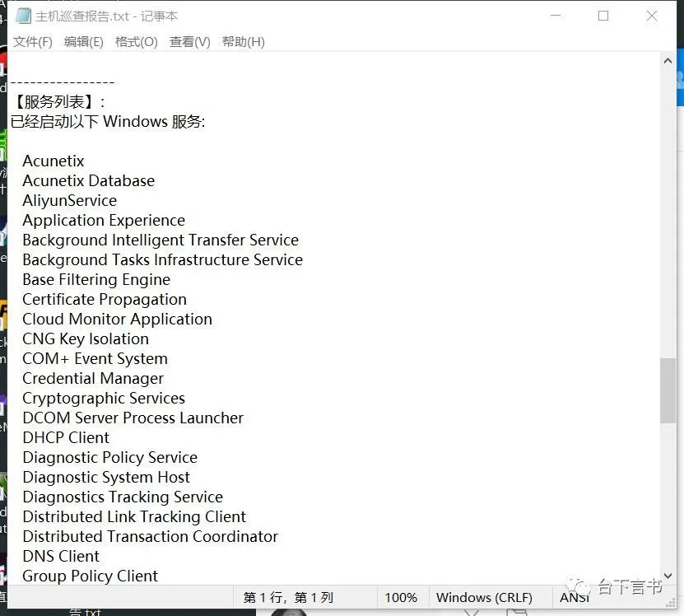Image resolution: width=684 pixels, height=616 pixels.
Task: Open the 帮助(H) menu
Action: coord(244,42)
